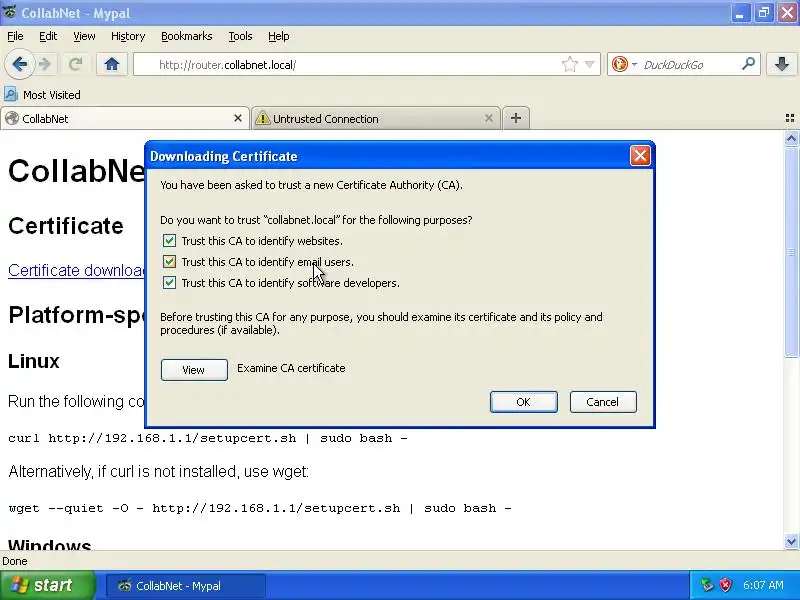Click the search magnifier icon
The height and width of the screenshot is (600, 800).
[x=748, y=64]
